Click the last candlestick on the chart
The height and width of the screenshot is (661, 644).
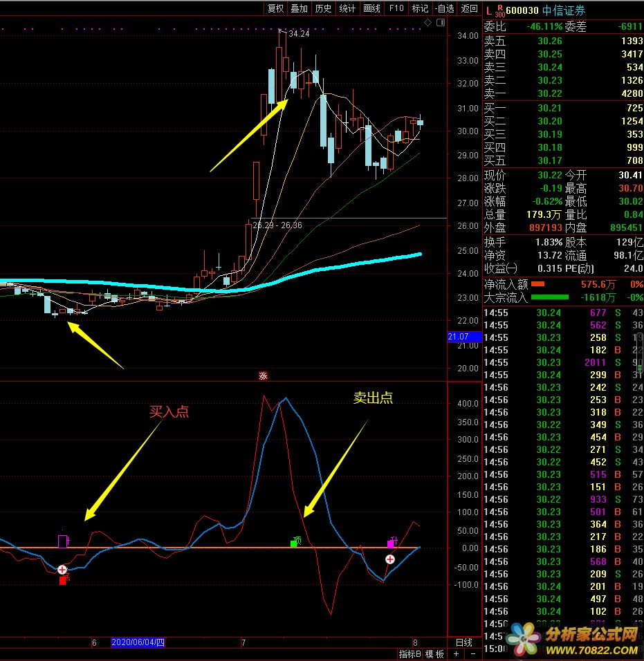pos(420,122)
